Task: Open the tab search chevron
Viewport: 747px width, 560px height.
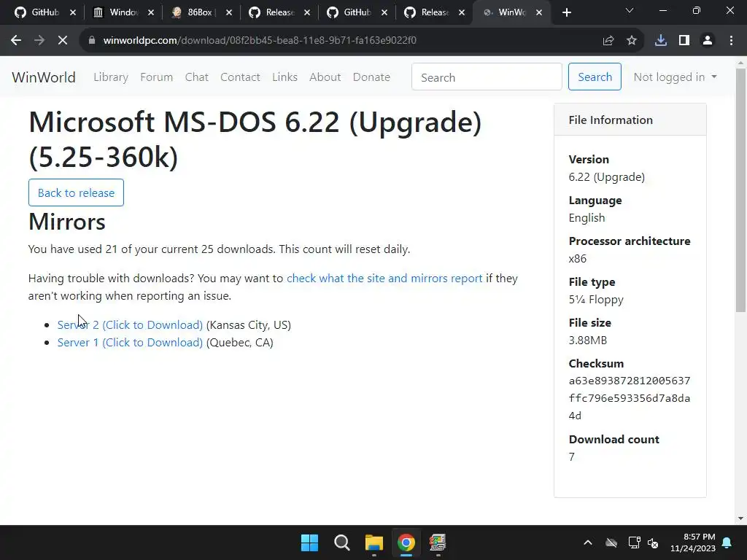Action: pyautogui.click(x=630, y=10)
